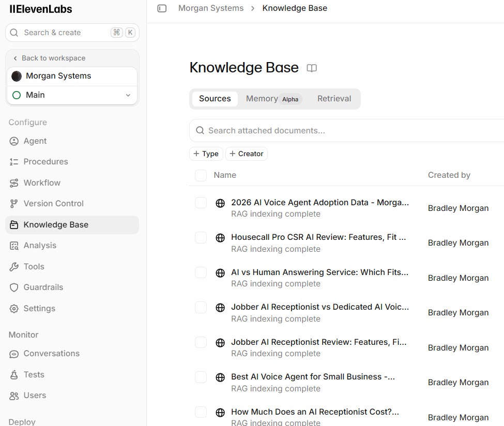Click the Created by column header

click(449, 175)
